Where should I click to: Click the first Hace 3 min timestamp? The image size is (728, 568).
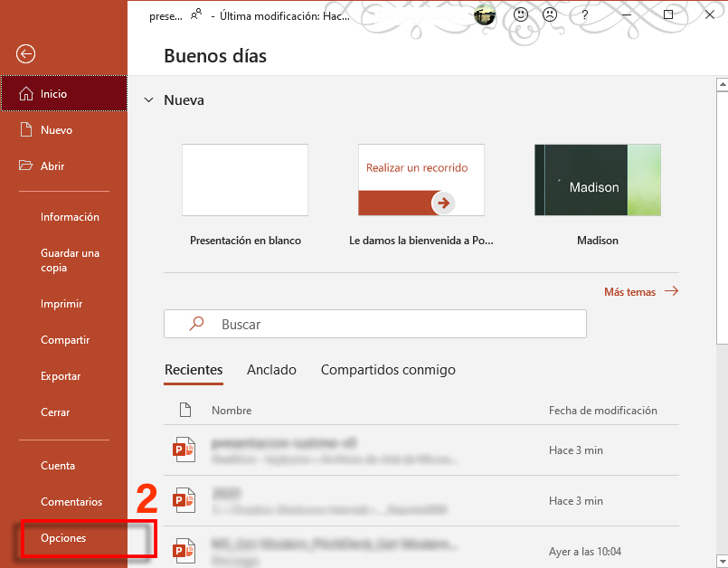coord(576,450)
